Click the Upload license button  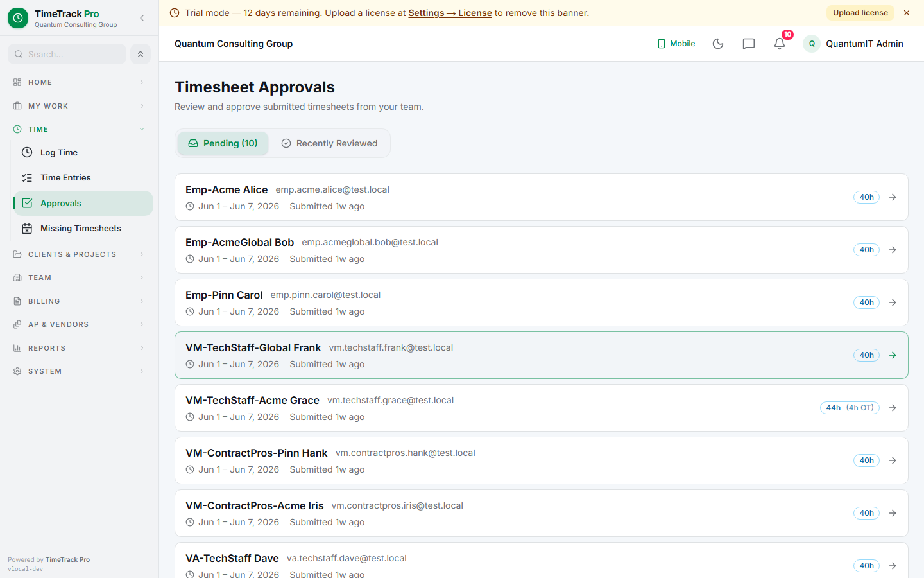pos(860,13)
